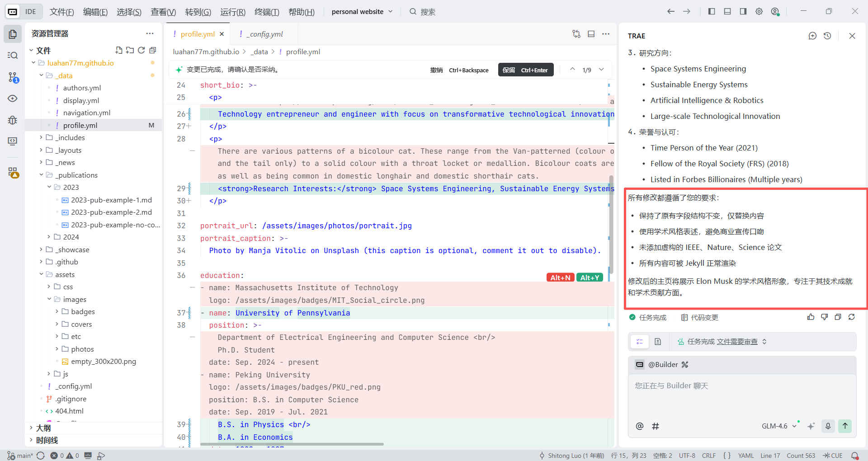Click the microphone voice input icon

(828, 426)
